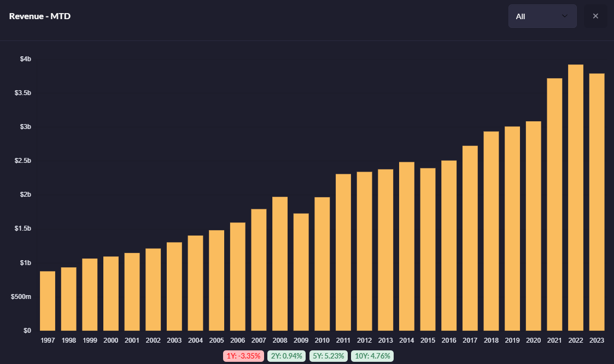Click the $4b y-axis label

tap(25, 59)
